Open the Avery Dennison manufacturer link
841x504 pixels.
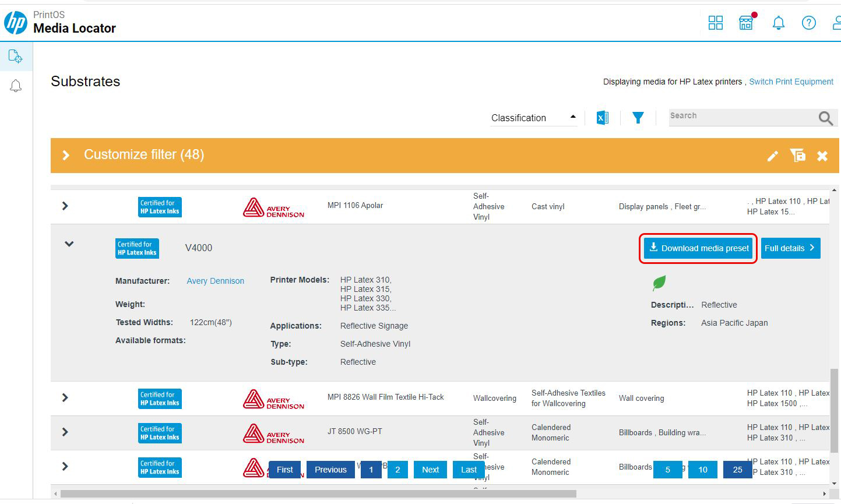[x=215, y=281]
